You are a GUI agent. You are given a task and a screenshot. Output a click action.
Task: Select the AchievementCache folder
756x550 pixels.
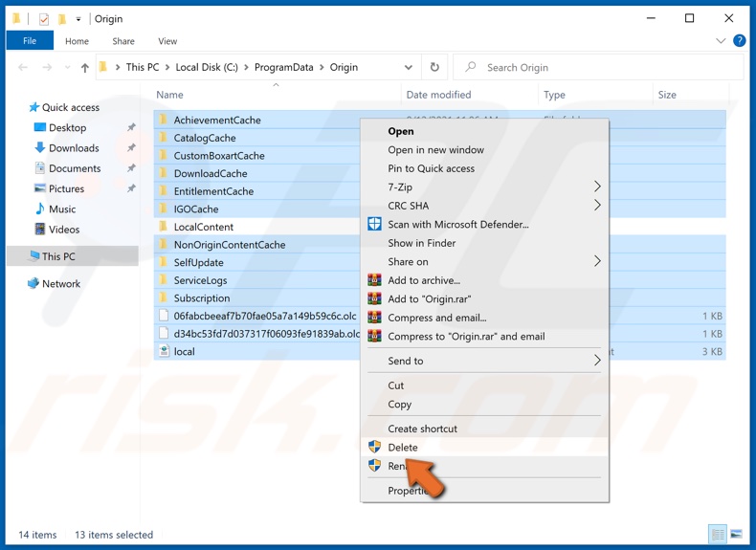pos(217,120)
